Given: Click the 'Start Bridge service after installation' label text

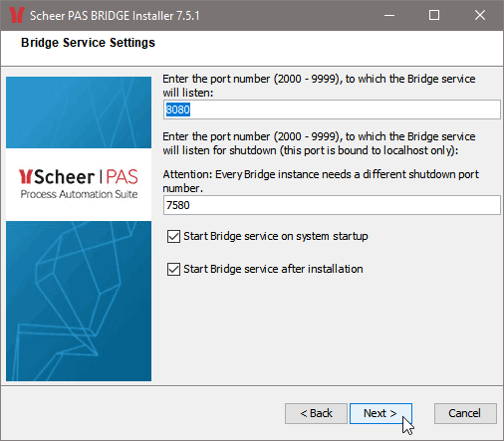Looking at the screenshot, I should click(x=273, y=269).
